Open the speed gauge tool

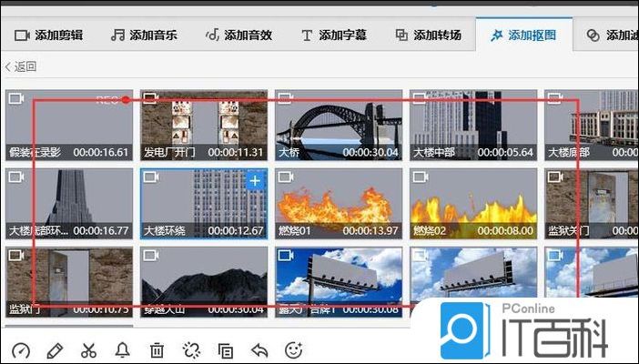coord(21,350)
